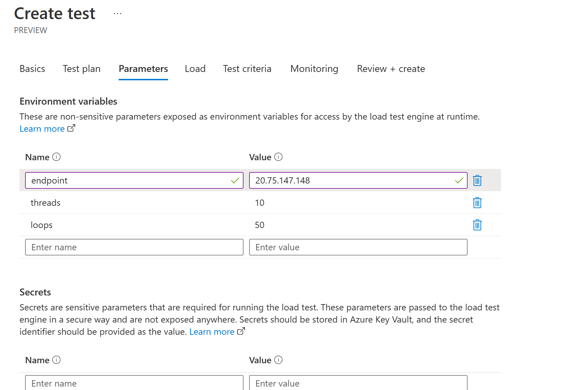Select the Parameters tab
This screenshot has width=588, height=390.
pos(143,69)
